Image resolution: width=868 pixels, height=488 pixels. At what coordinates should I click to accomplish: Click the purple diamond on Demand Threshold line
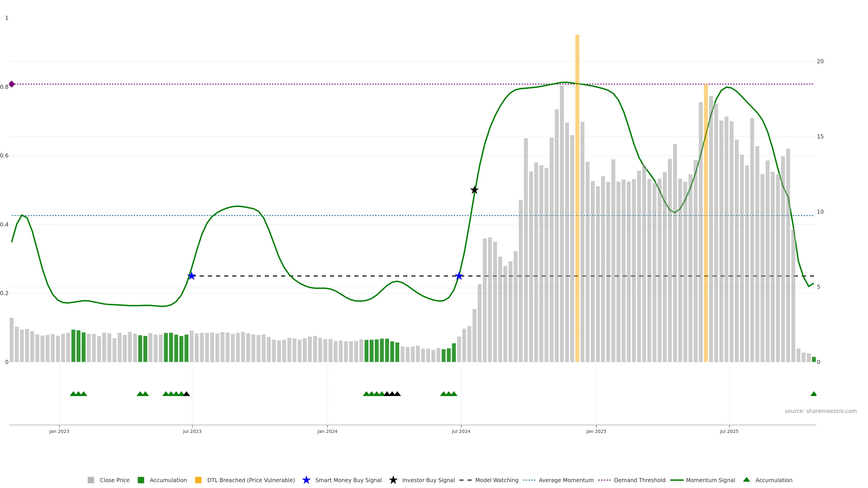pyautogui.click(x=12, y=84)
